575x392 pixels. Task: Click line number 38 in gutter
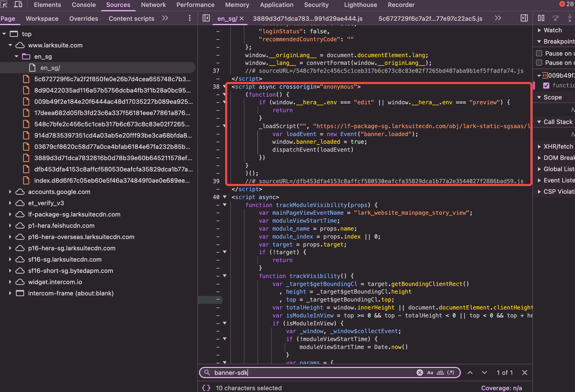click(x=216, y=87)
